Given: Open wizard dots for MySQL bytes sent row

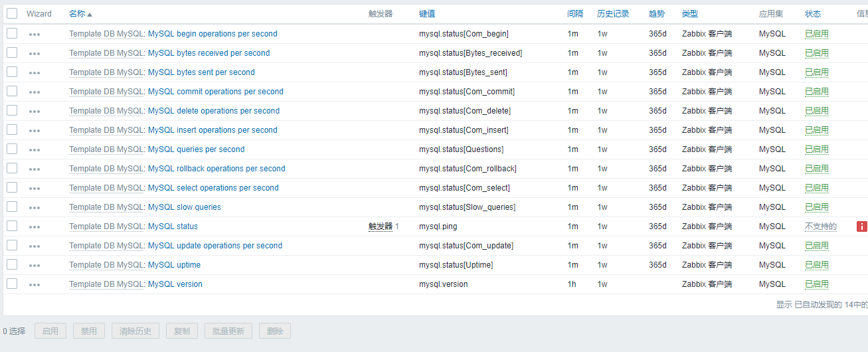Looking at the screenshot, I should click(35, 72).
